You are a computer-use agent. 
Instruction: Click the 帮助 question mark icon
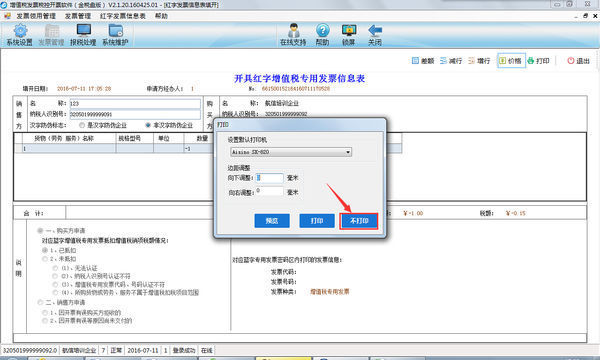[x=323, y=30]
